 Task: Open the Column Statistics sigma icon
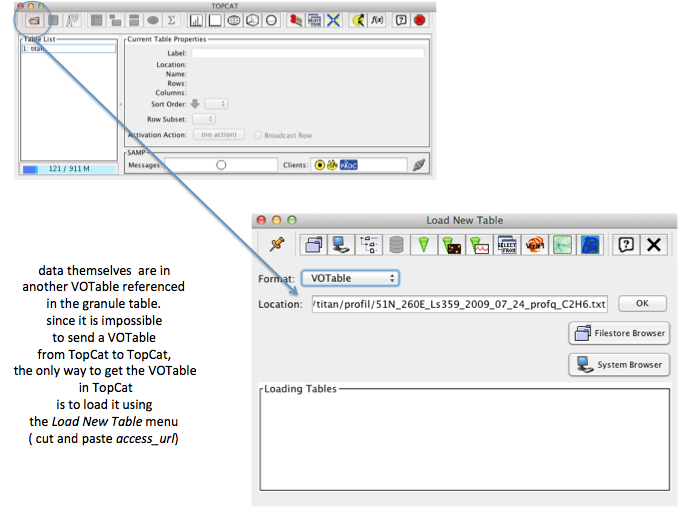pos(171,20)
